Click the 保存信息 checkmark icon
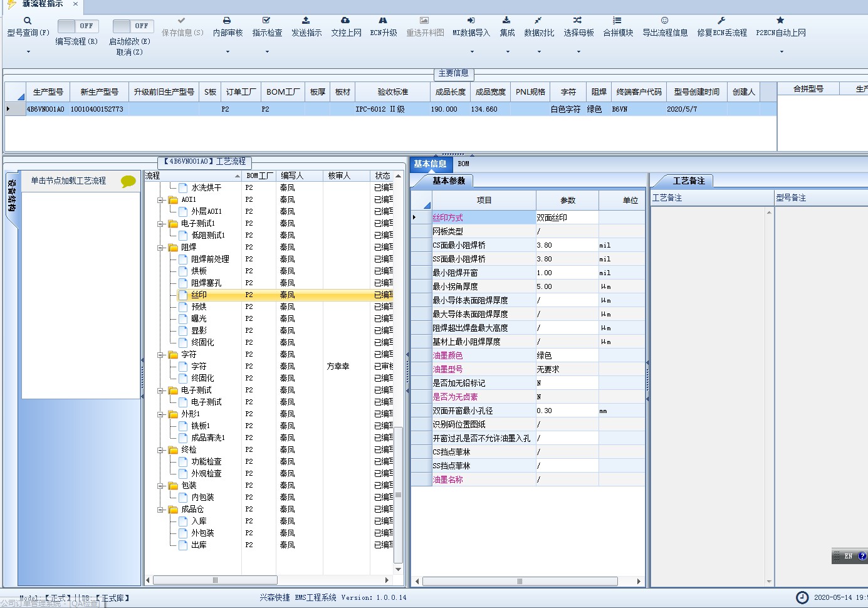 (182, 21)
